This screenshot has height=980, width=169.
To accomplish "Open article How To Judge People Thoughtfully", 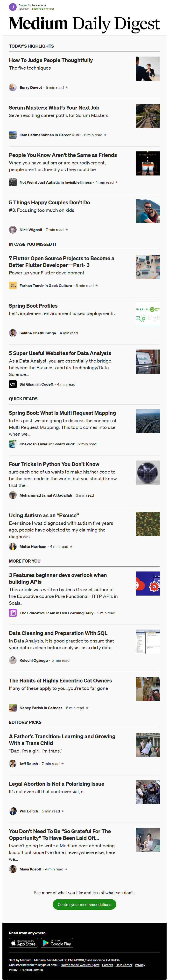I will (x=51, y=60).
